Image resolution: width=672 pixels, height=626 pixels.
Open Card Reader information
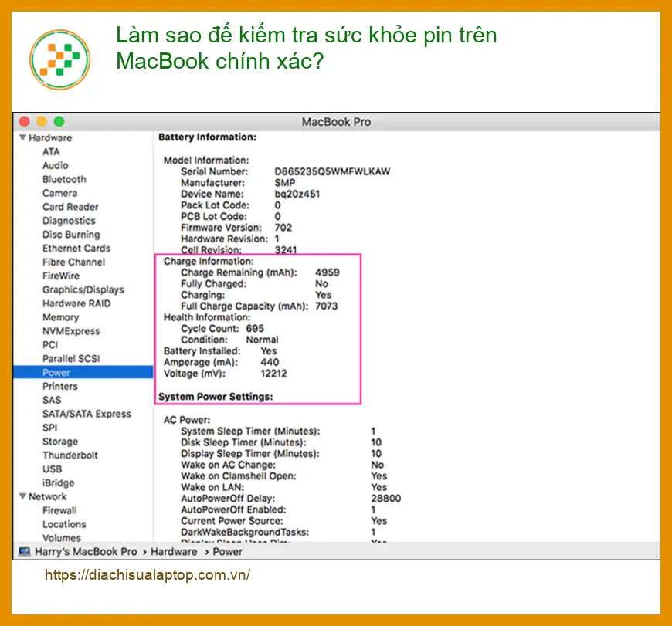point(70,207)
